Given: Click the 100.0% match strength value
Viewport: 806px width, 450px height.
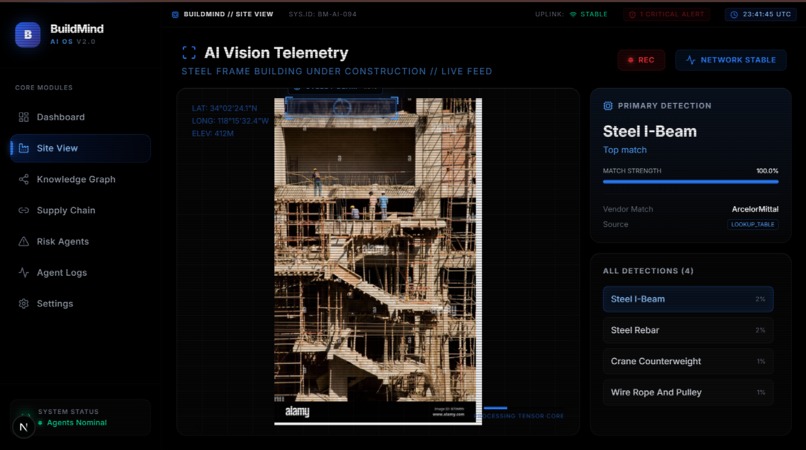Looking at the screenshot, I should click(767, 171).
